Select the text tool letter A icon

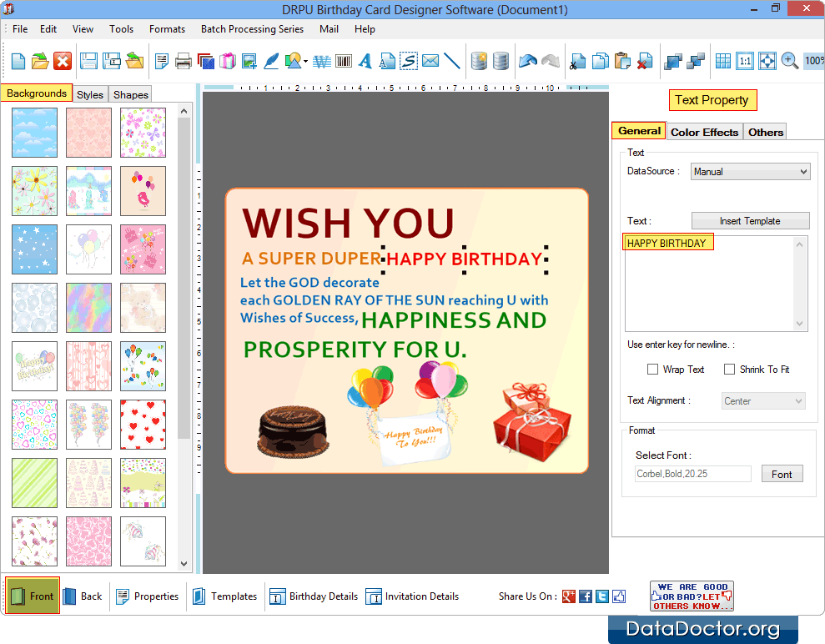[x=365, y=62]
